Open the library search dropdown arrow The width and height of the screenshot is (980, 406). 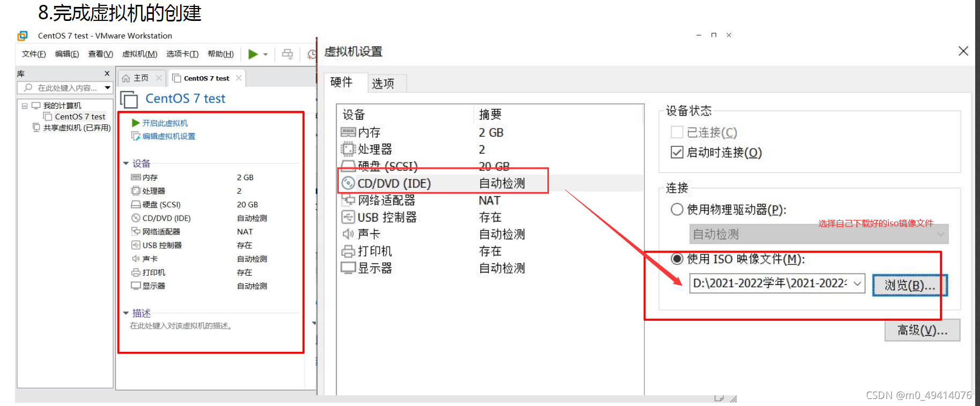point(107,88)
